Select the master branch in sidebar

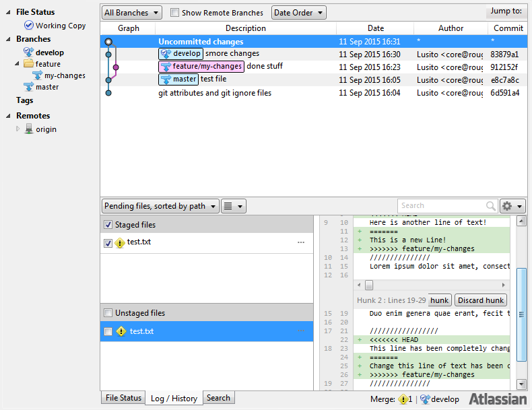[47, 87]
